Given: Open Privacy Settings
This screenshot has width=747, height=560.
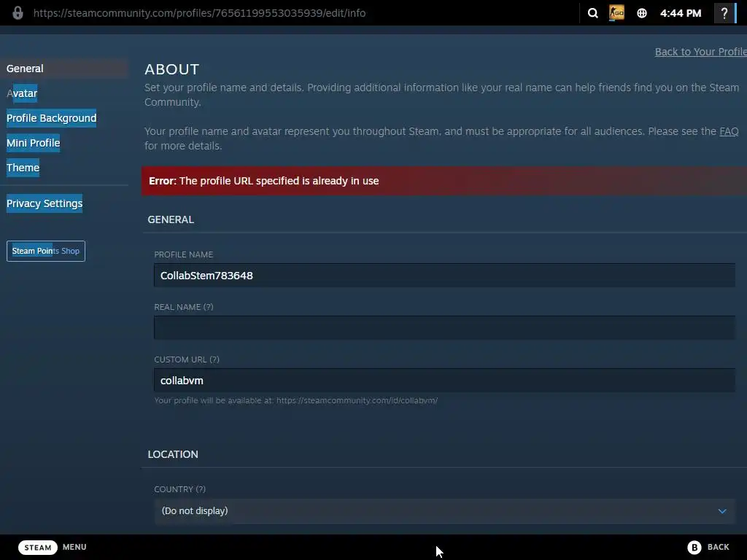Looking at the screenshot, I should pos(44,203).
